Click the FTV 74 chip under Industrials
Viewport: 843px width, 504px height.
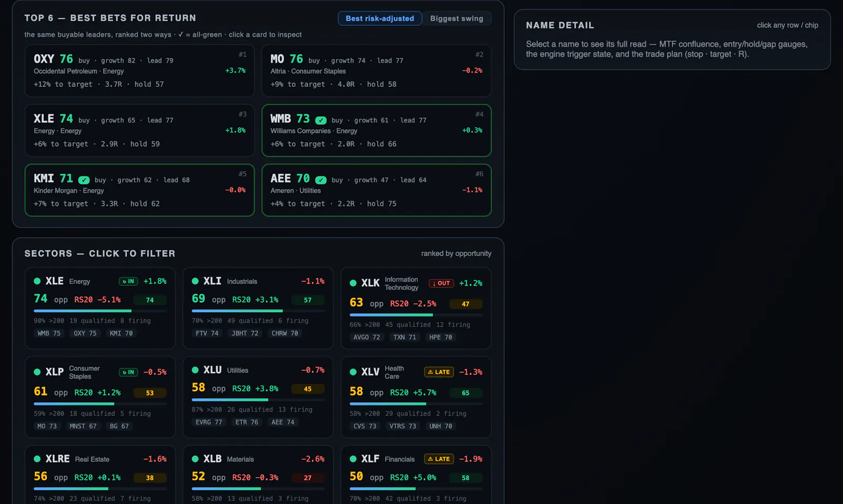pyautogui.click(x=207, y=333)
